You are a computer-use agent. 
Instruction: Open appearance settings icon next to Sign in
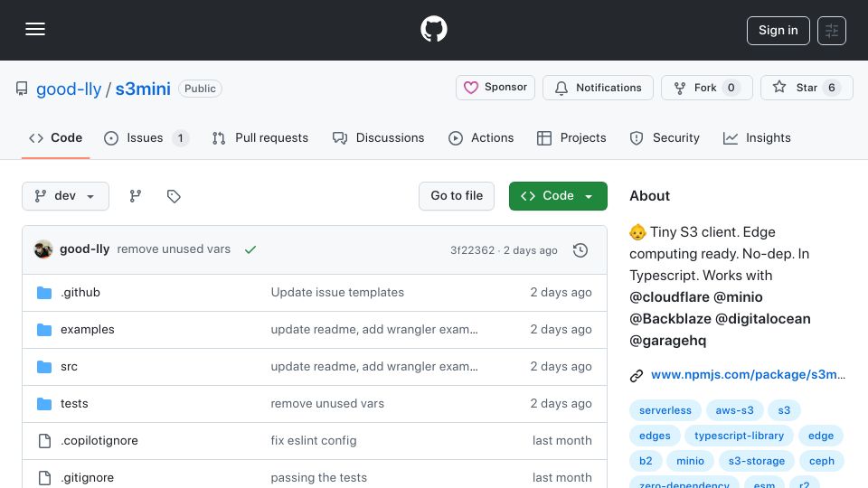(x=832, y=31)
